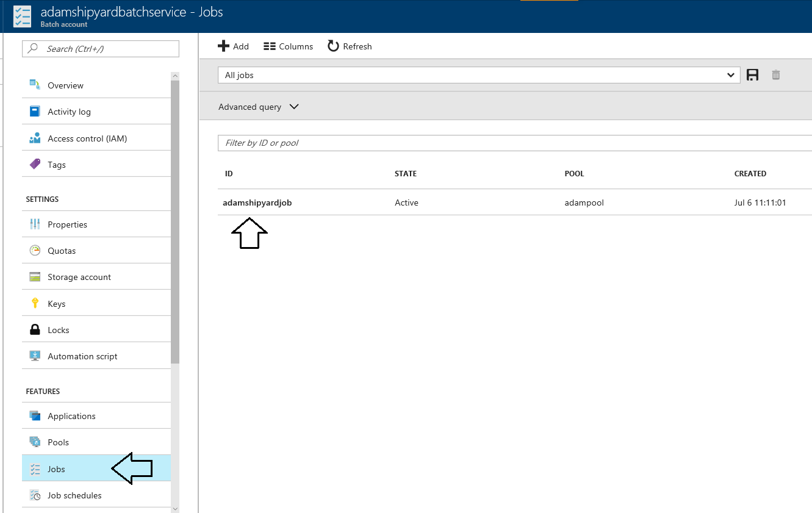Sort by the ID column header

(229, 174)
